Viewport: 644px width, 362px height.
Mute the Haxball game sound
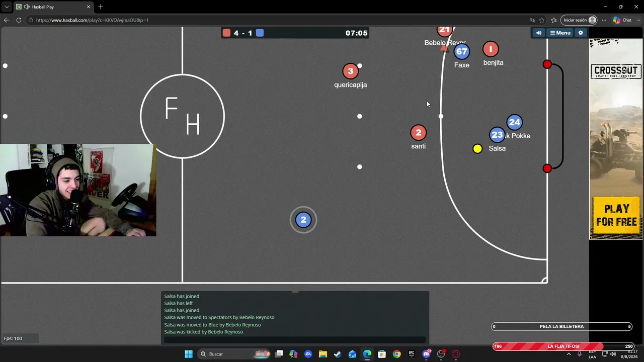pyautogui.click(x=539, y=33)
